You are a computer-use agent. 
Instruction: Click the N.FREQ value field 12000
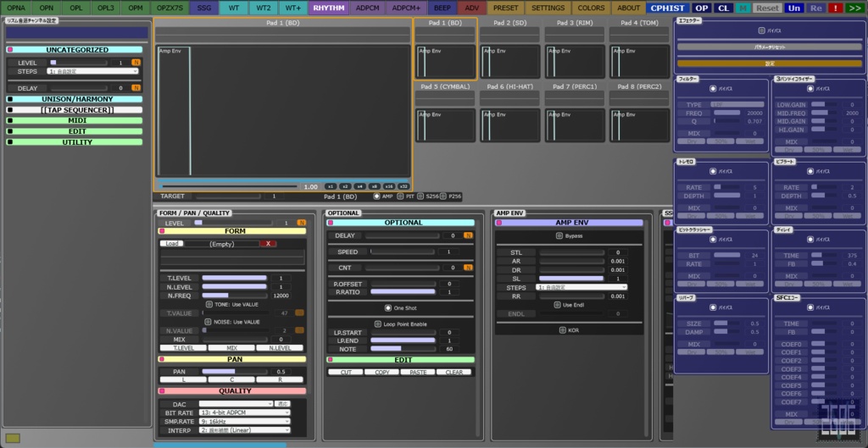[x=281, y=296]
